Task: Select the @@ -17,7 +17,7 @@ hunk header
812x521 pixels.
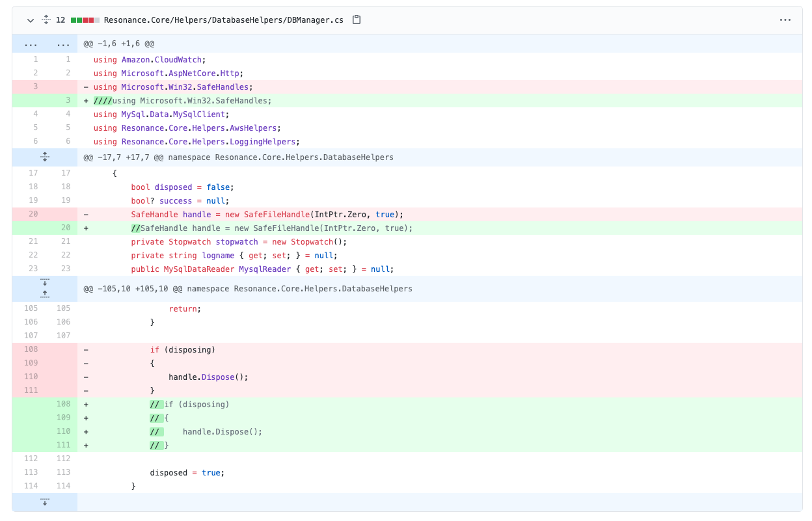Action: 238,157
